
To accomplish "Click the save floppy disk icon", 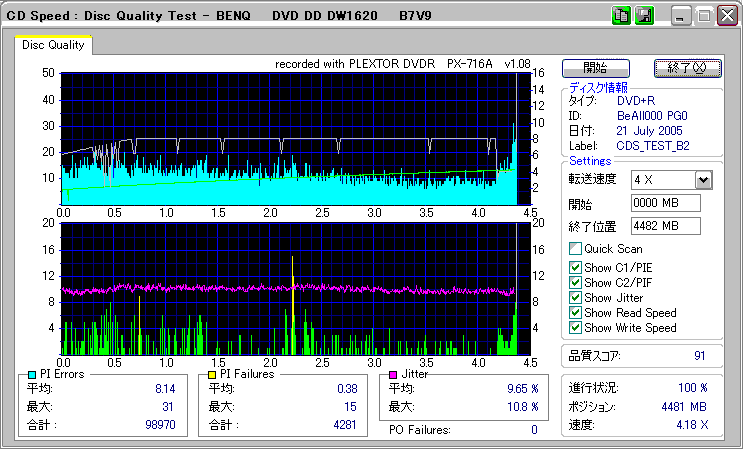I will [644, 16].
